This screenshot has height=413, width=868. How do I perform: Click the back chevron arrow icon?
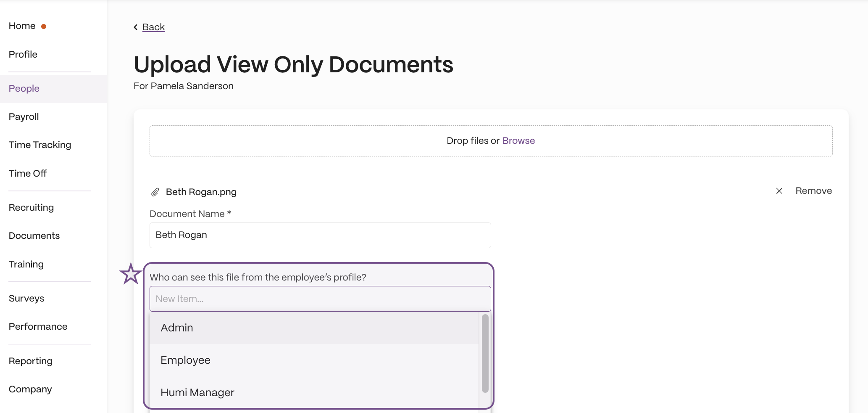pos(136,27)
